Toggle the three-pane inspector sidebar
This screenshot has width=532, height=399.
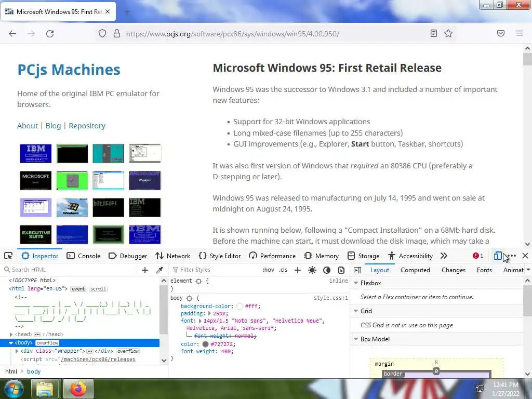point(357,270)
